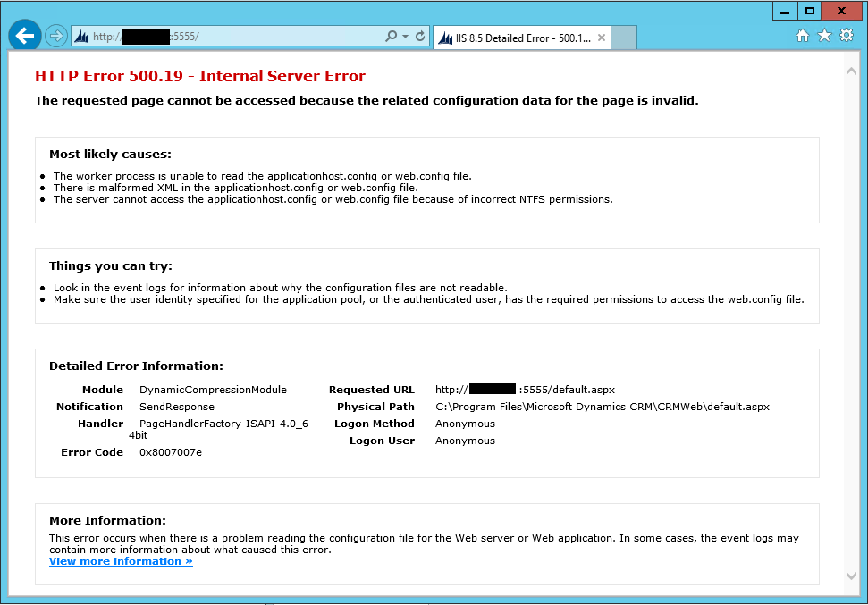
Task: Maximize the Internet Explorer window
Action: pyautogui.click(x=809, y=11)
